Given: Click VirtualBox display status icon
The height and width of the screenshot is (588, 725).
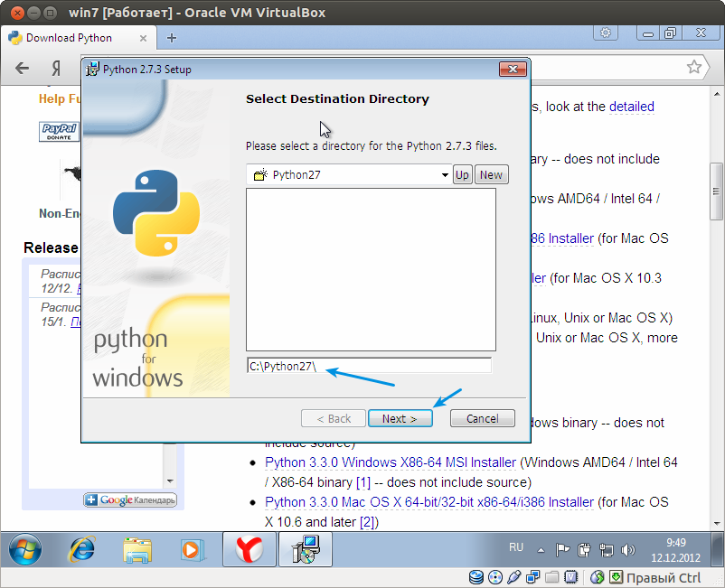Looking at the screenshot, I should [571, 577].
